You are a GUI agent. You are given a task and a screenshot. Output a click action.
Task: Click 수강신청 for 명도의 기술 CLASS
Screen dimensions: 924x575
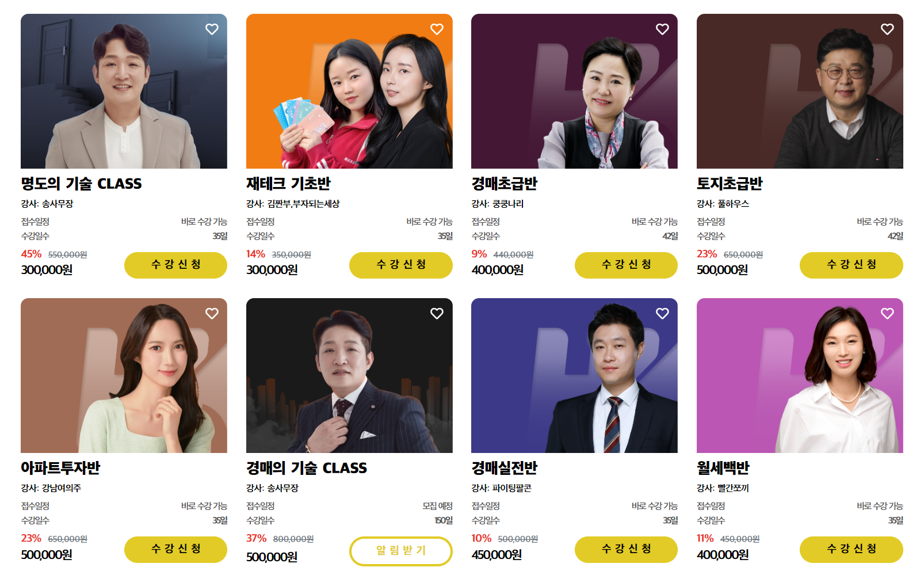pyautogui.click(x=175, y=265)
